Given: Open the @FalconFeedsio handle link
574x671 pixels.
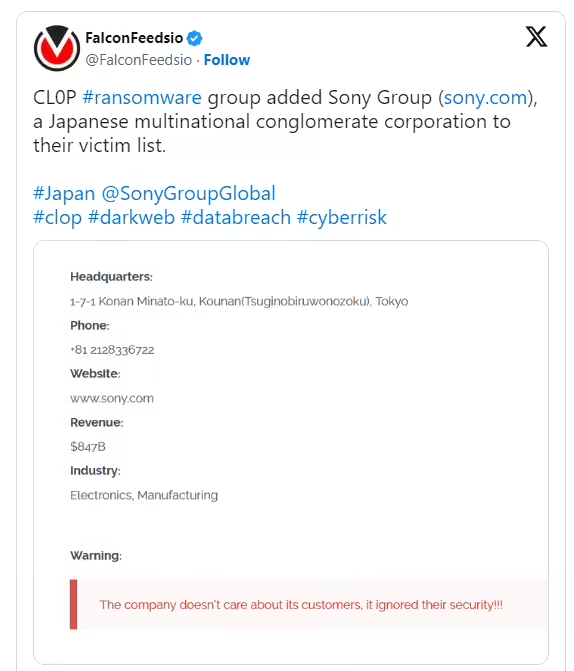Looking at the screenshot, I should (138, 60).
